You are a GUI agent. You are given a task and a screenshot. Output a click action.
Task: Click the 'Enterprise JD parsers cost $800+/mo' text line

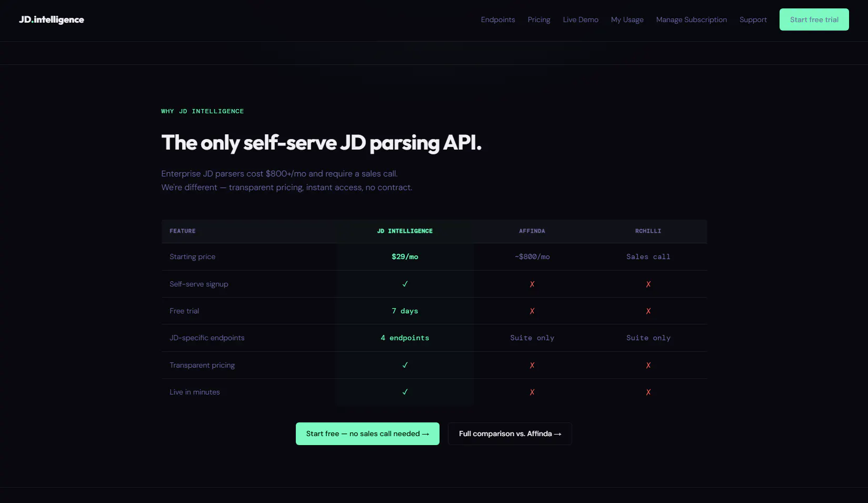(x=280, y=174)
